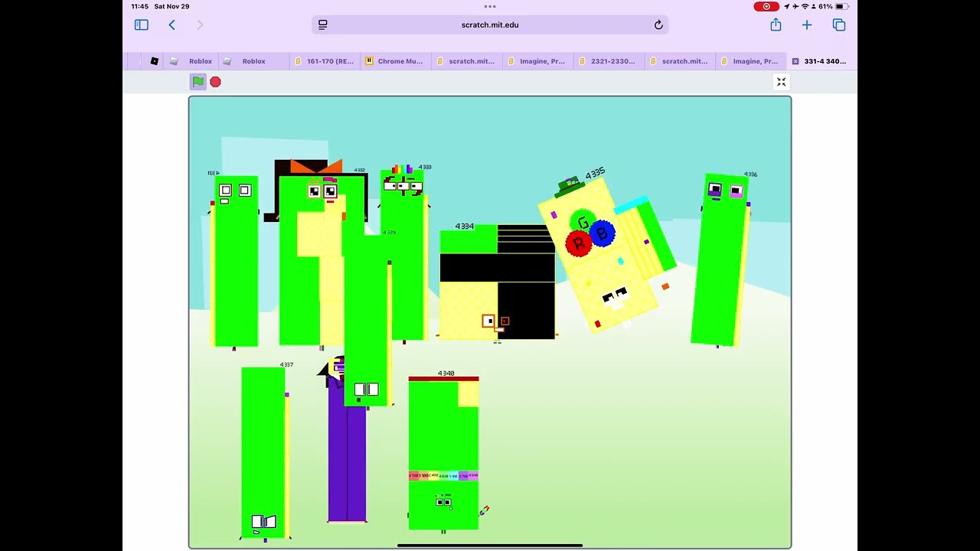This screenshot has width=980, height=551.
Task: Open the page settings menu in address bar
Action: click(323, 25)
